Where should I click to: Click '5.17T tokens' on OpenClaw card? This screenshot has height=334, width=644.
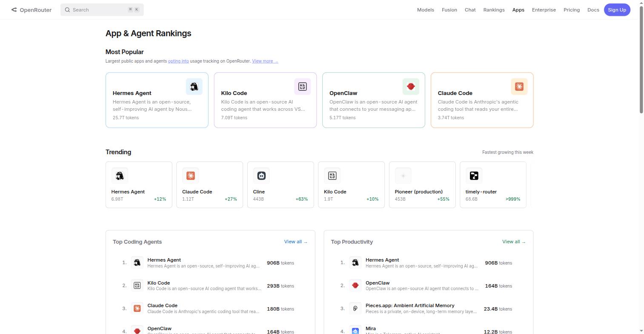(343, 118)
